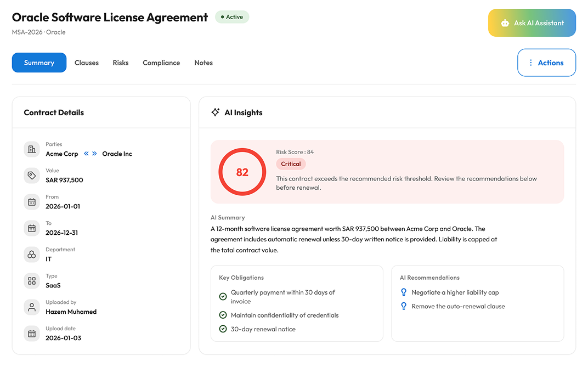Click the building icon beside Parties

pyautogui.click(x=32, y=149)
